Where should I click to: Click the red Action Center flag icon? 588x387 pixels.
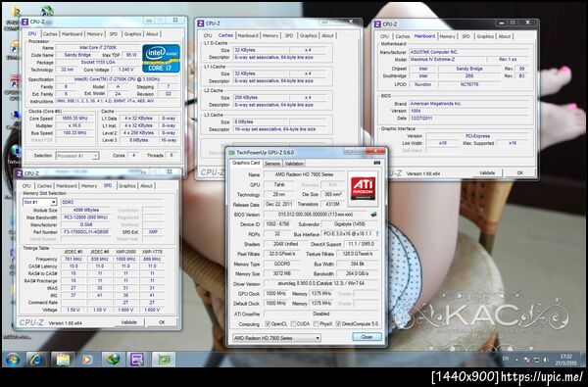tap(527, 360)
